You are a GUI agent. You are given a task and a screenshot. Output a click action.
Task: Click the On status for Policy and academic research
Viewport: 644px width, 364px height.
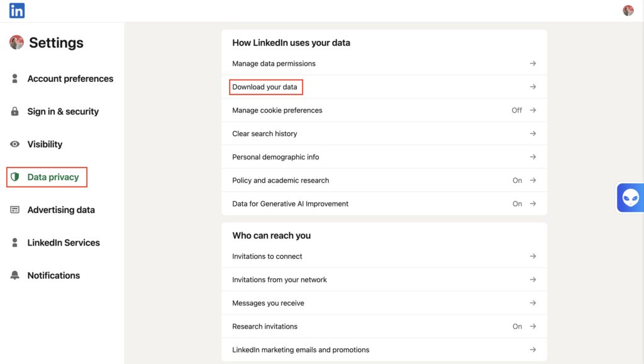click(x=517, y=180)
